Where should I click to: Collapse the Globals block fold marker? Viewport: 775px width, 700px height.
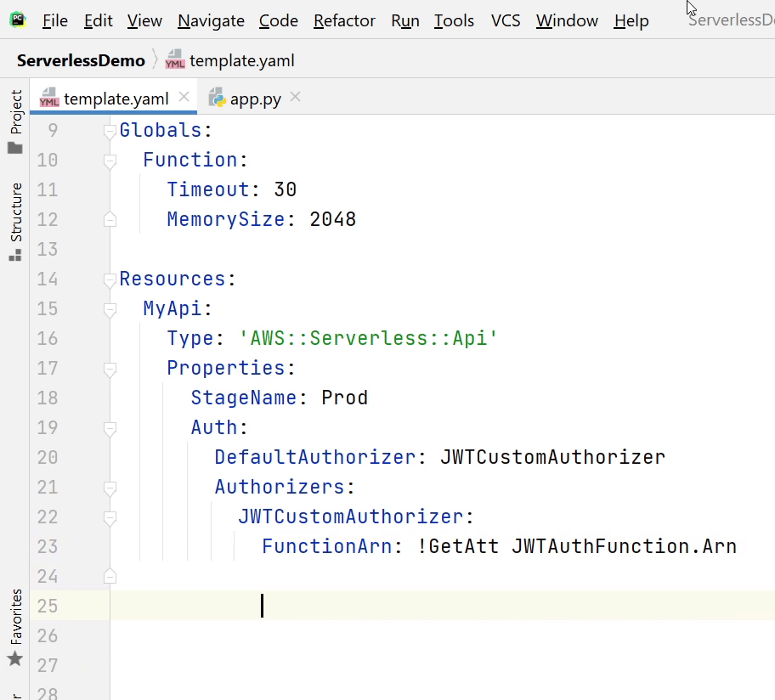pyautogui.click(x=110, y=131)
